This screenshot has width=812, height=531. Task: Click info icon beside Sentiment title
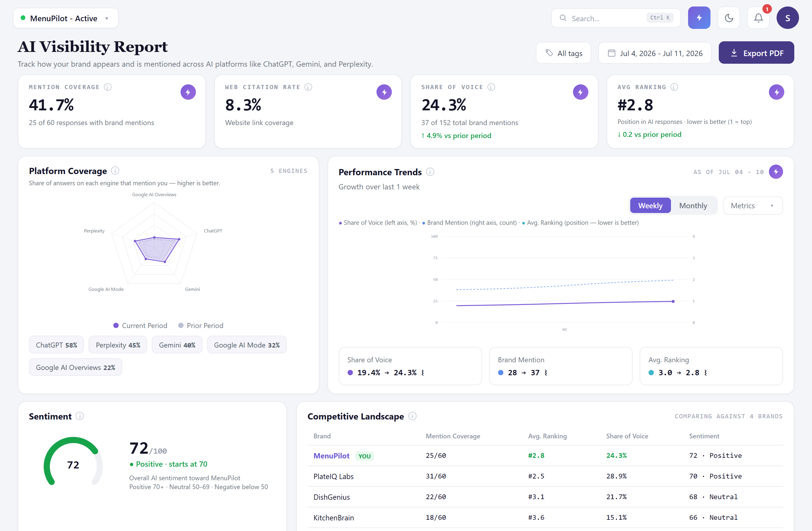coord(80,416)
